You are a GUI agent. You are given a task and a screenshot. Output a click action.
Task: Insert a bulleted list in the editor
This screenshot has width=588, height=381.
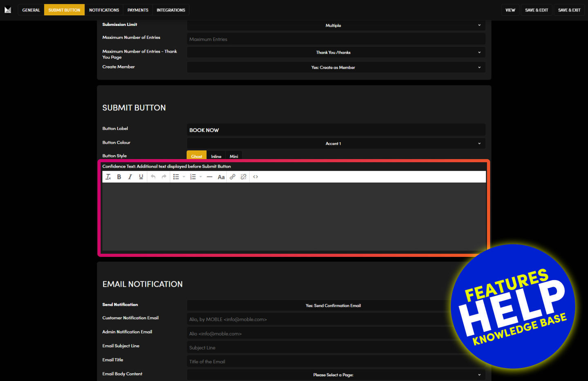[x=176, y=177]
